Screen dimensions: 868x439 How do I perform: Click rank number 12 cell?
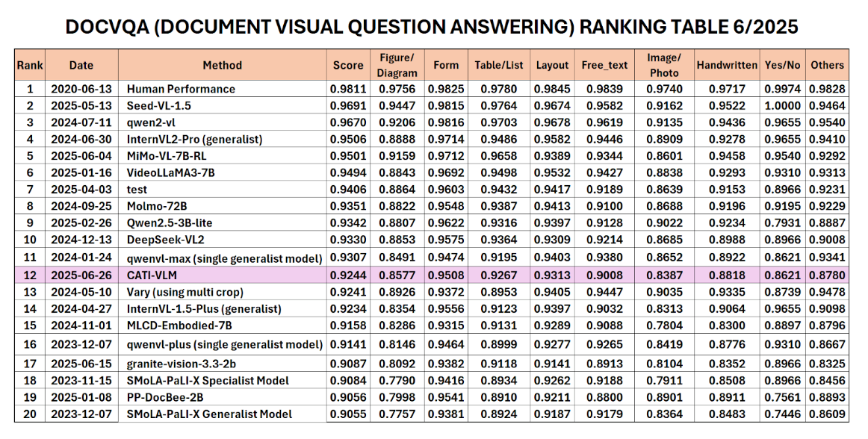click(x=30, y=275)
